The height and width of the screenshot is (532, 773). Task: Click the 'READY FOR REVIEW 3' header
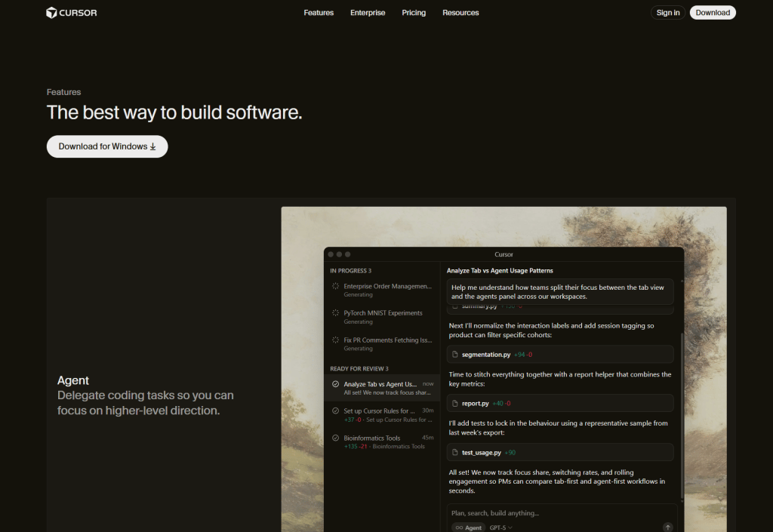point(359,368)
